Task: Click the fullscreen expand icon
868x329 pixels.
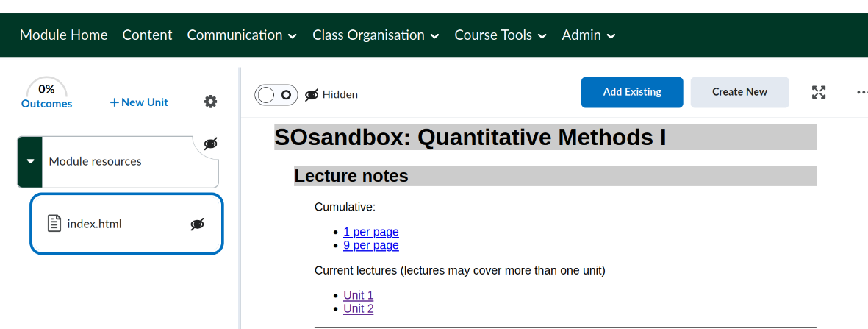Action: pyautogui.click(x=819, y=92)
